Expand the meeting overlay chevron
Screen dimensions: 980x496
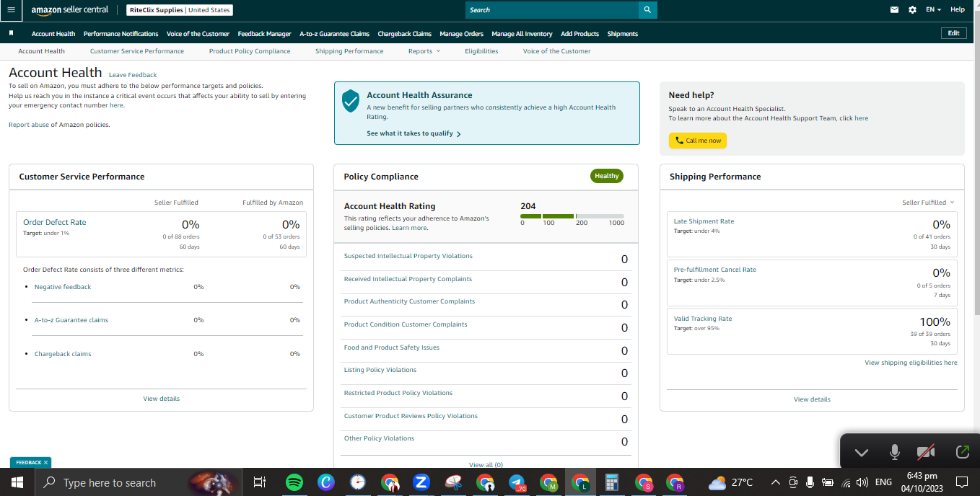pyautogui.click(x=861, y=453)
